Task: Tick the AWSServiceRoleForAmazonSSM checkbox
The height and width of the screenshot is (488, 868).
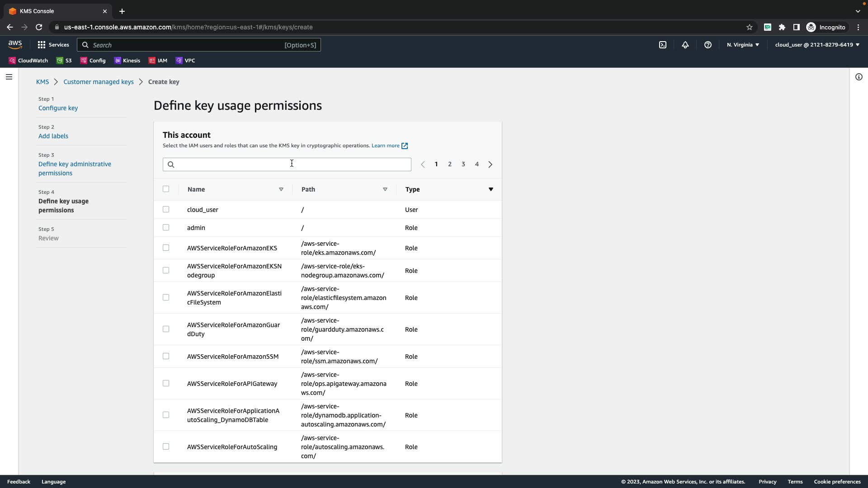Action: tap(166, 357)
